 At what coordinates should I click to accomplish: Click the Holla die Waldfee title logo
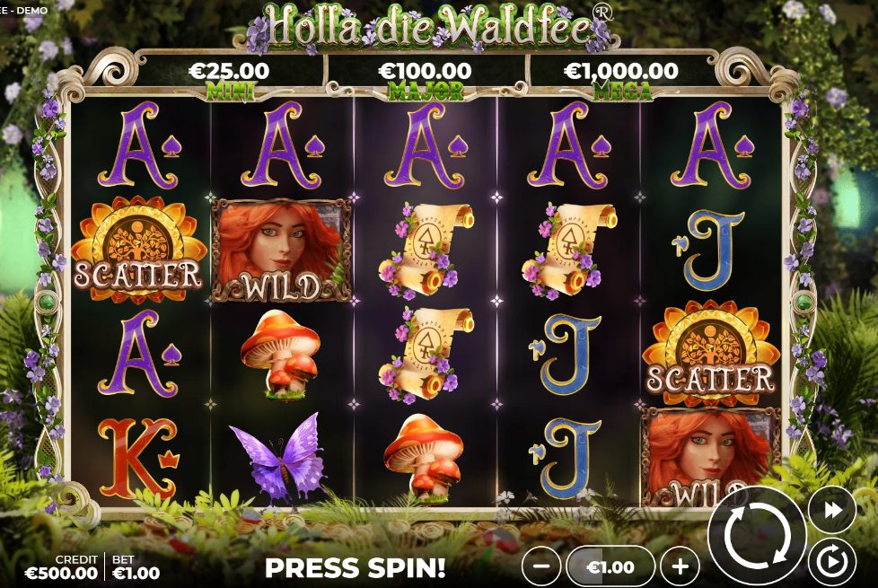click(431, 27)
